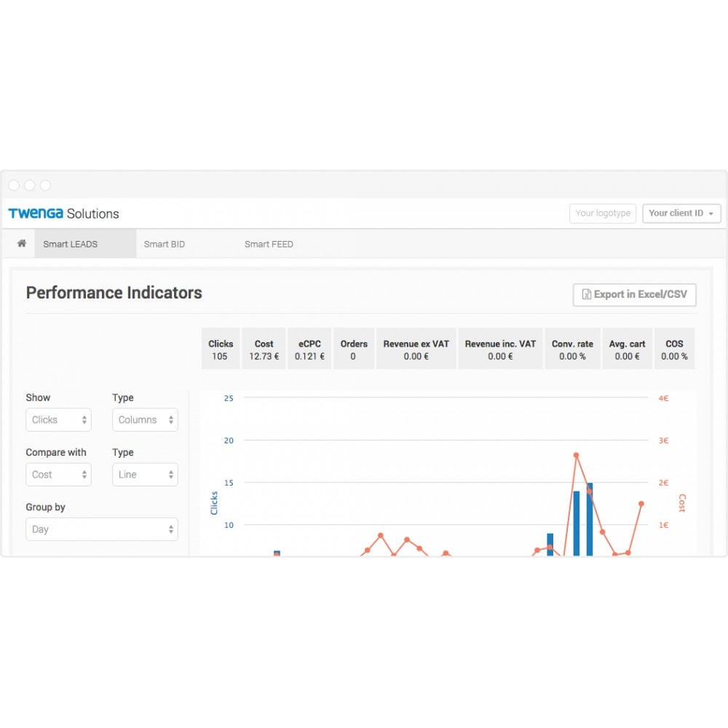Click the rightmost orange cost data point

tap(641, 504)
